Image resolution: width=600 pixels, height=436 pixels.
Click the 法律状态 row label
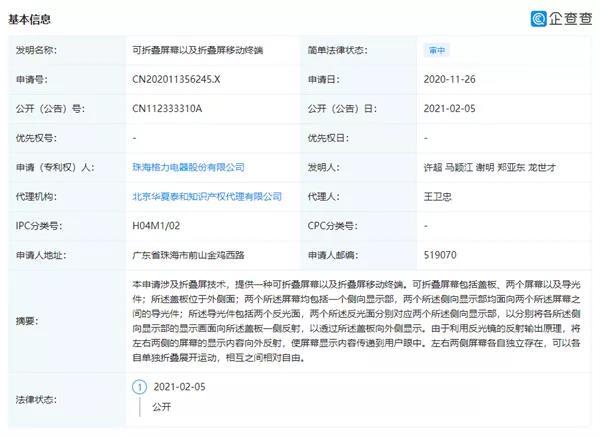click(36, 400)
